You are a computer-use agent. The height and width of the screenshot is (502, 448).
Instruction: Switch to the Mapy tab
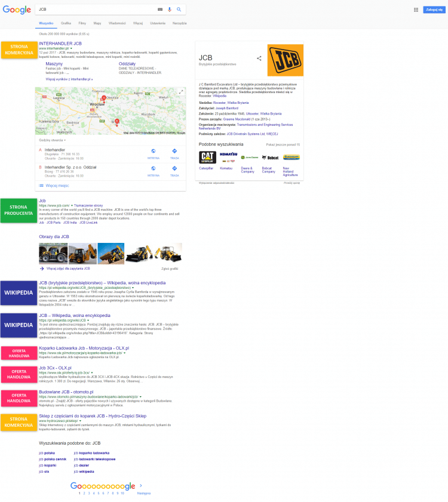click(x=97, y=23)
